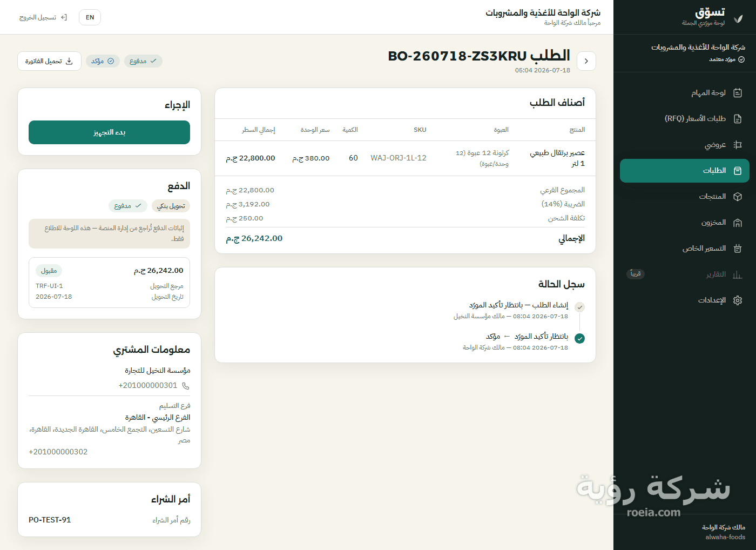Open المخزون in the sidebar

coord(685,223)
